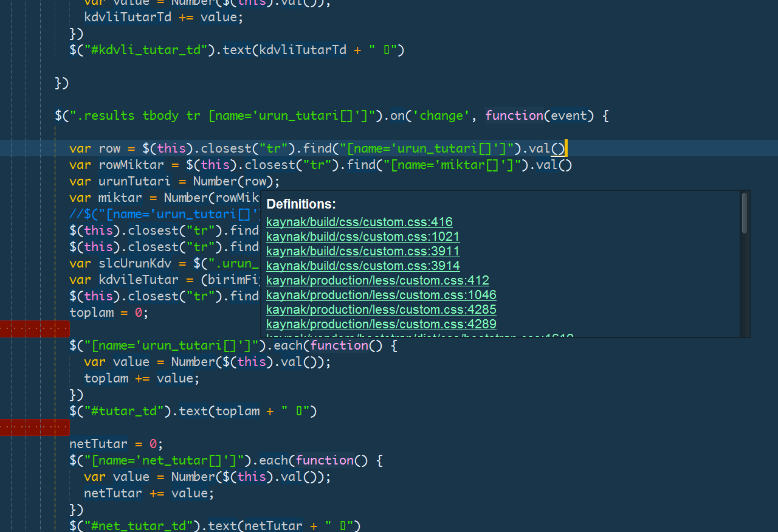Open definition kaynak/build/css/custom.css:1021
Image resolution: width=778 pixels, height=532 pixels.
coord(363,237)
